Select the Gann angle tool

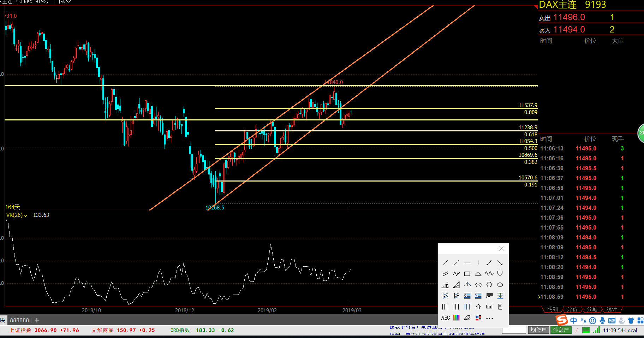point(445,285)
